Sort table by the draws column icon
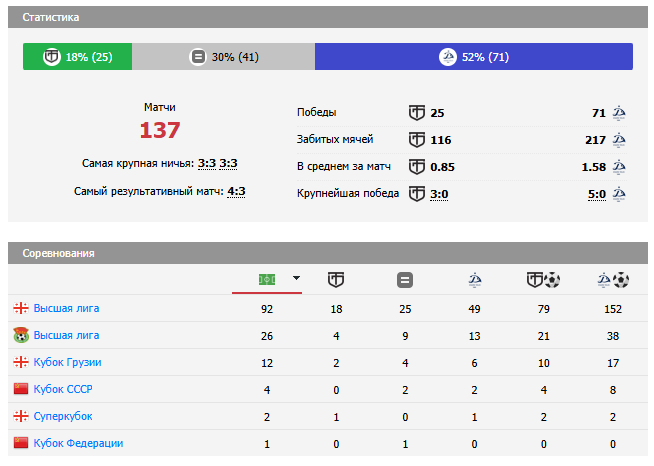 [405, 280]
